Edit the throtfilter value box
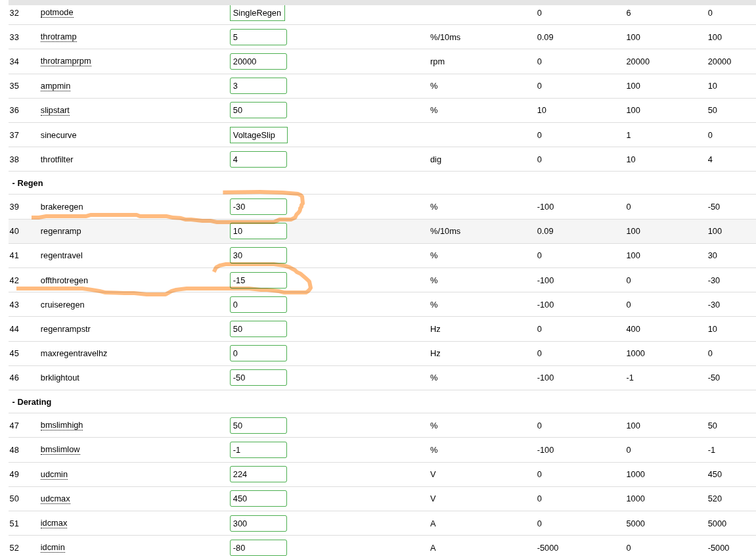The height and width of the screenshot is (556, 756). 258,159
